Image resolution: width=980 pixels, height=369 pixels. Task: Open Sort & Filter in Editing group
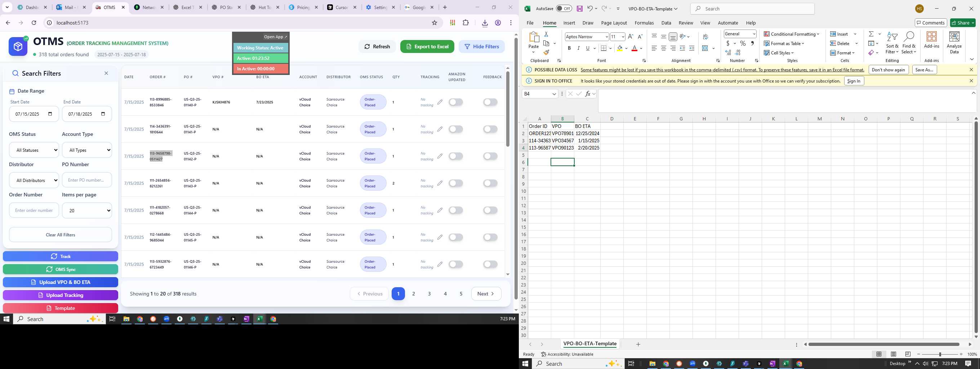[x=892, y=43]
